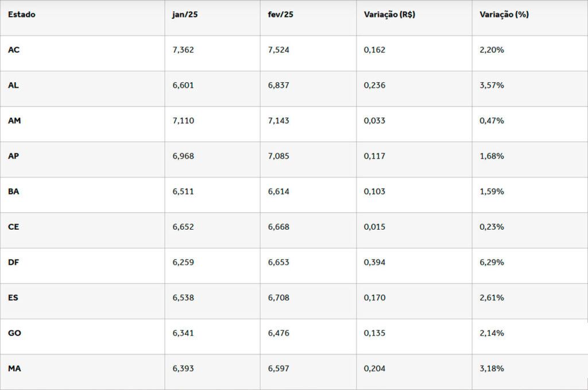Select the 0,236 variation value for AL
The width and height of the screenshot is (588, 390).
[374, 86]
